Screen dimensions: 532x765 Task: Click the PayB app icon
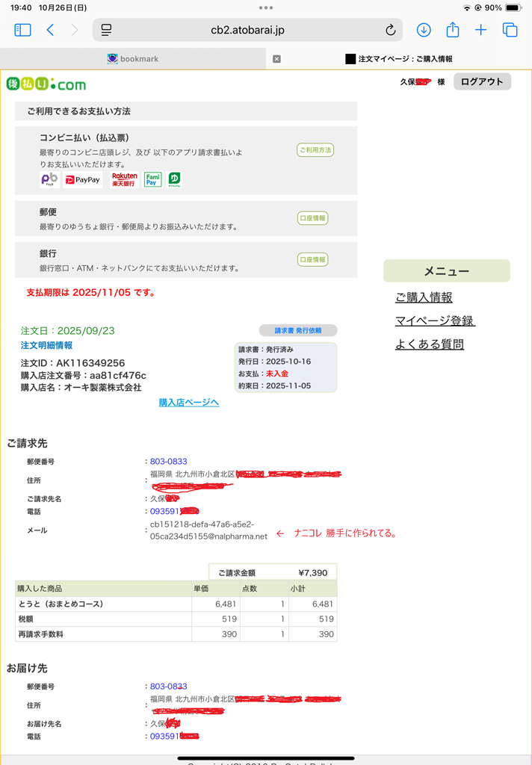coord(49,179)
